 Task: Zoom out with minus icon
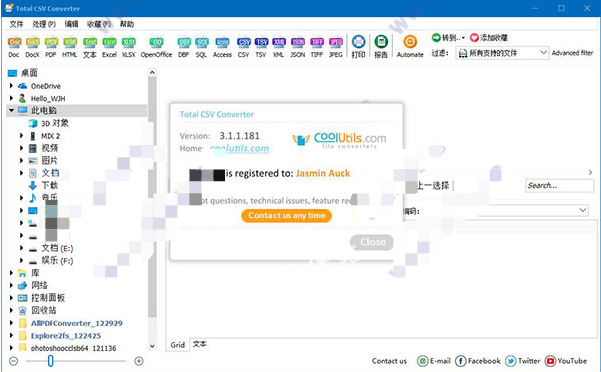click(13, 361)
